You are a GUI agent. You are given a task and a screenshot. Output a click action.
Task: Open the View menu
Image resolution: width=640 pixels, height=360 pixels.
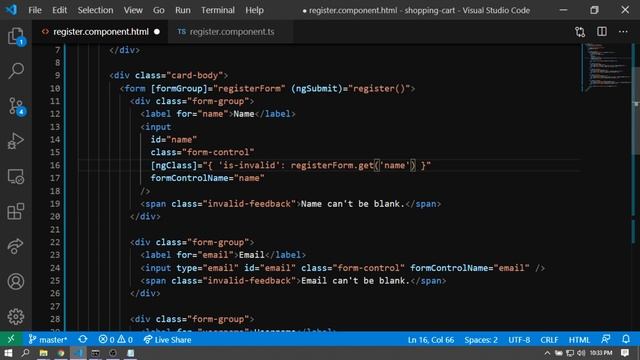click(133, 10)
